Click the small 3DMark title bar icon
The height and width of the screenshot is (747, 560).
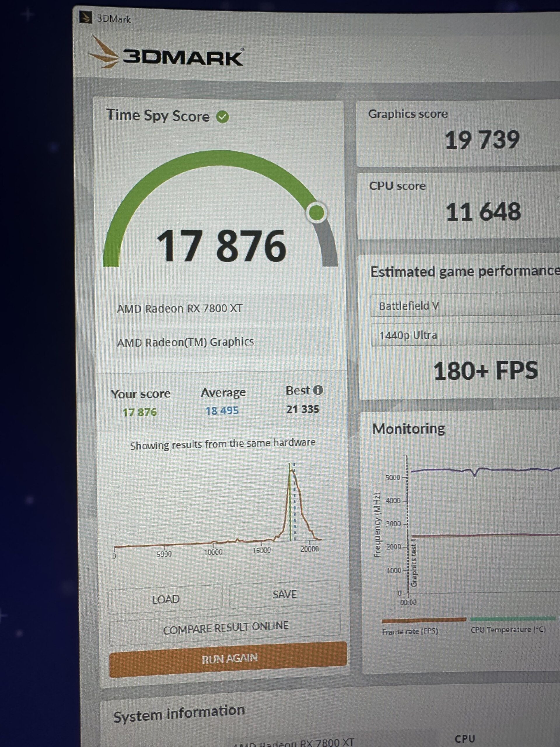click(x=86, y=17)
